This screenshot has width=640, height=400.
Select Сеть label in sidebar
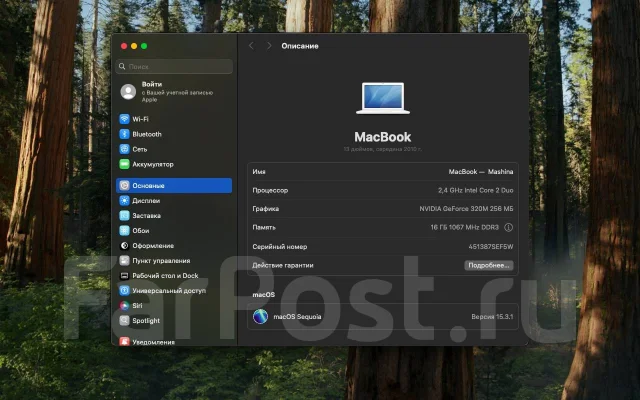click(140, 149)
